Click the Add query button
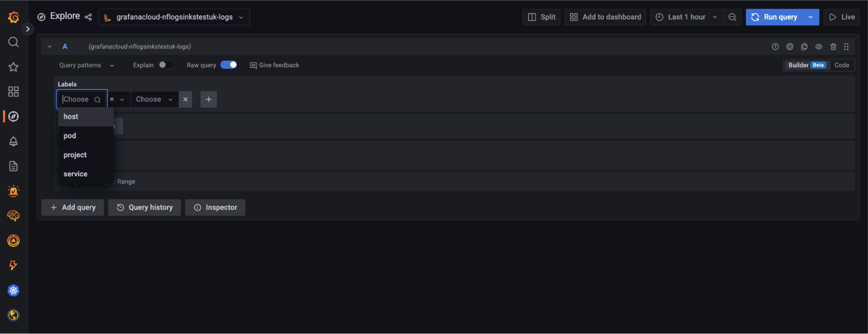The height and width of the screenshot is (334, 868). pos(73,208)
